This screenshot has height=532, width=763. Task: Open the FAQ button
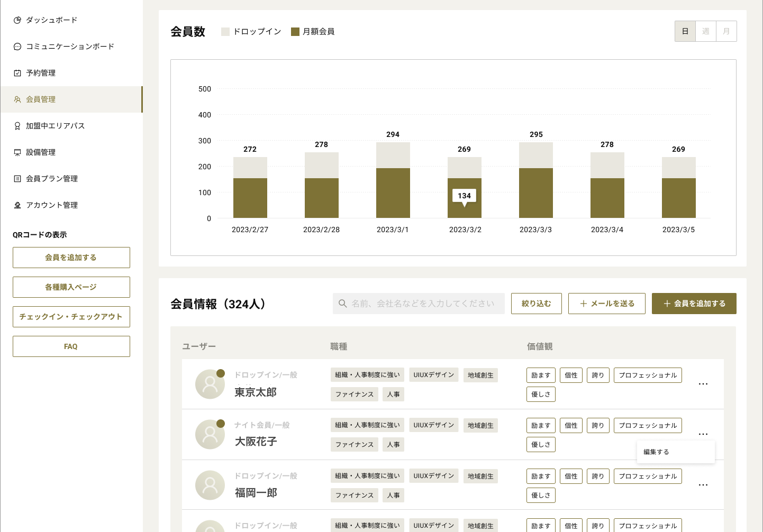tap(71, 346)
